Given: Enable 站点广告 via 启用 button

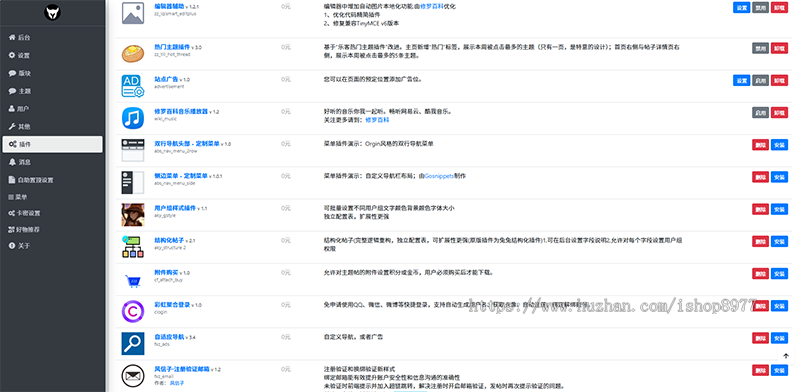Looking at the screenshot, I should [x=760, y=80].
